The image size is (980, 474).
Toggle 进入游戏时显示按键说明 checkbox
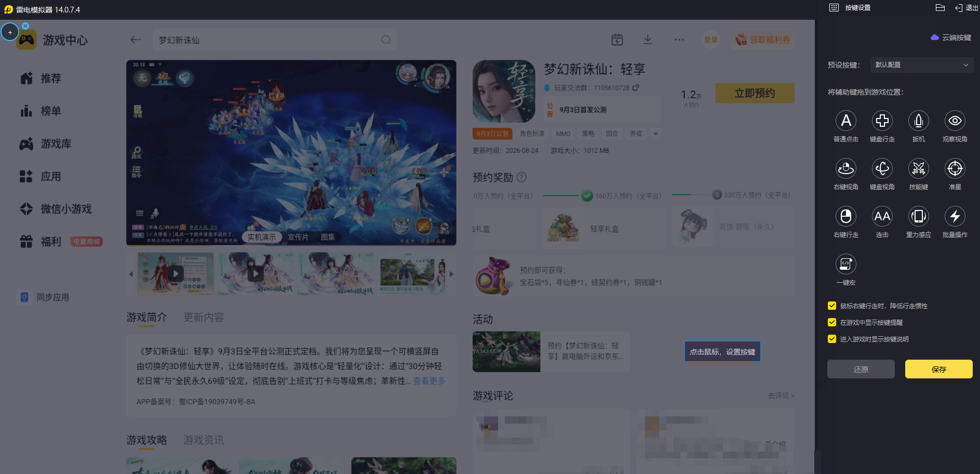click(832, 339)
